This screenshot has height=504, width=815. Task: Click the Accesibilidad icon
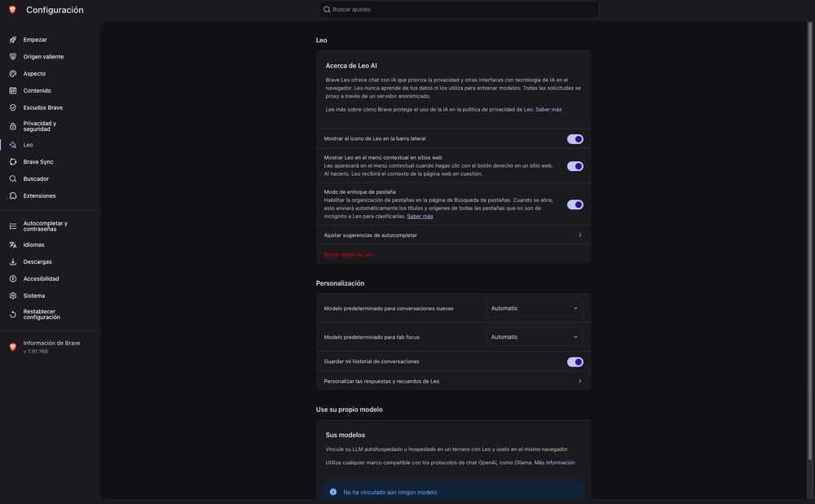(x=13, y=278)
